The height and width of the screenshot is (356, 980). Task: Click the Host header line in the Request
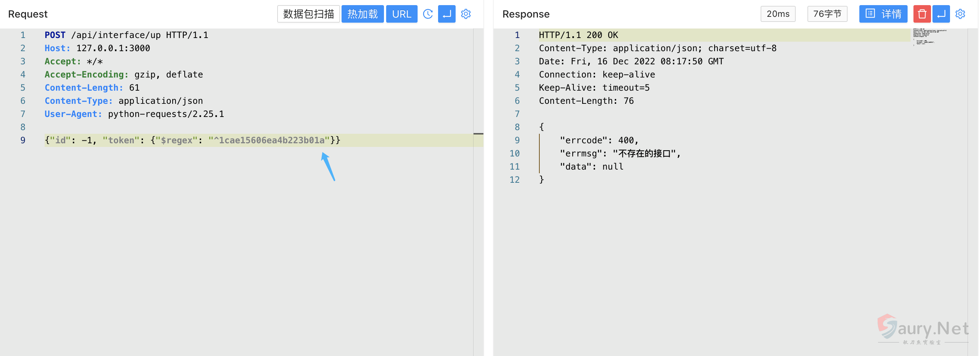97,48
